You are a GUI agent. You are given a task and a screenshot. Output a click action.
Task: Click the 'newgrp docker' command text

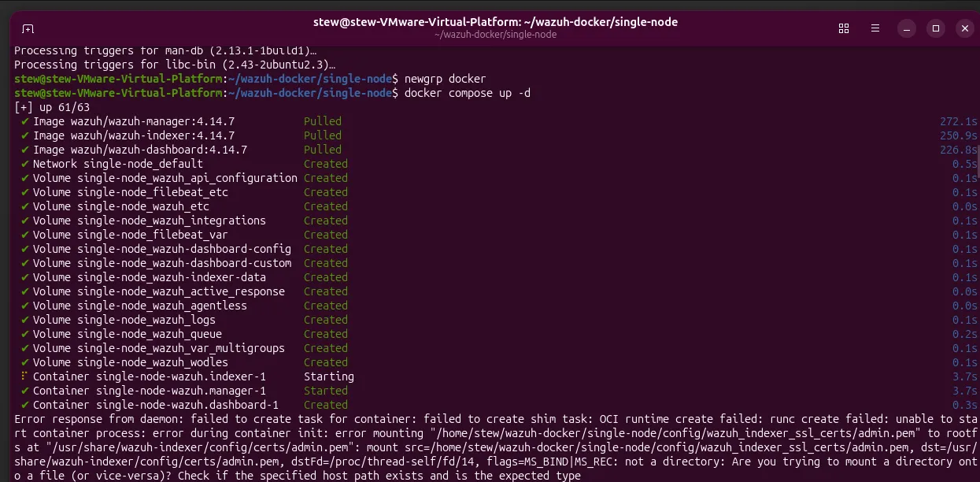[x=445, y=79]
